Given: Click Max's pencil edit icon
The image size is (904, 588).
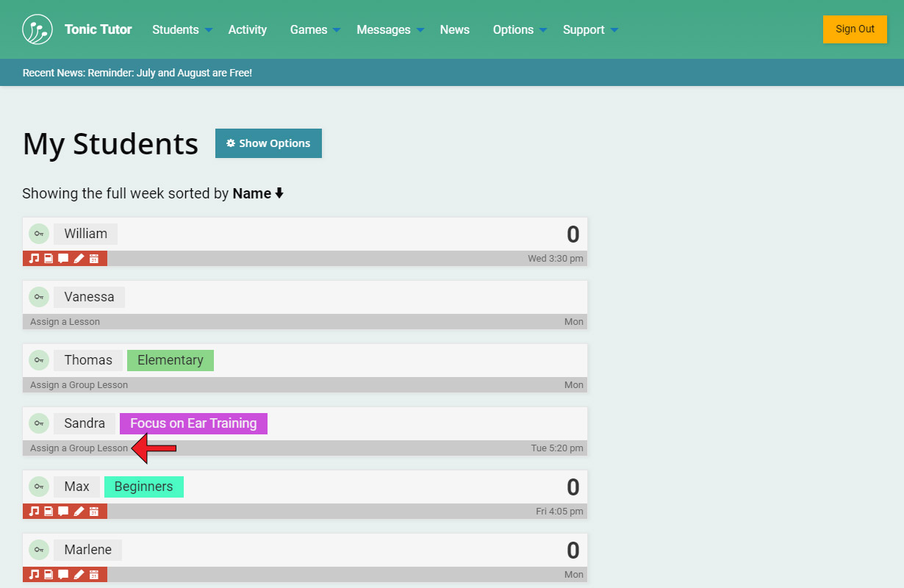Looking at the screenshot, I should point(79,512).
